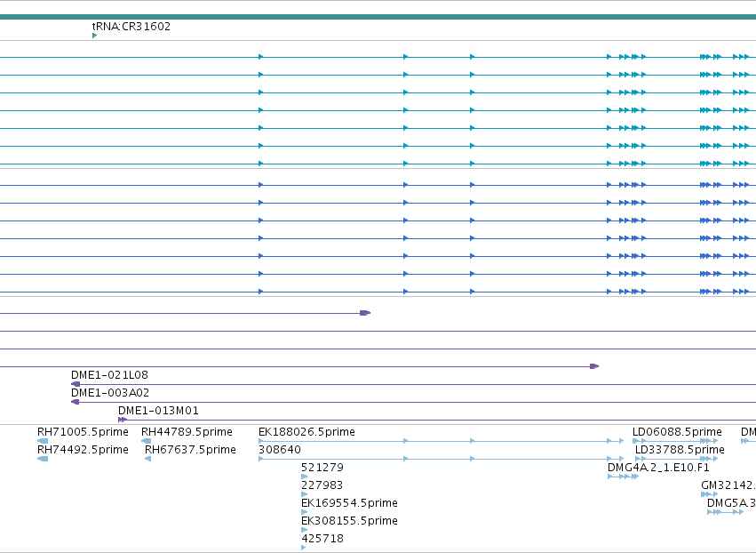Select the DME1-013M01 label

pyautogui.click(x=158, y=411)
